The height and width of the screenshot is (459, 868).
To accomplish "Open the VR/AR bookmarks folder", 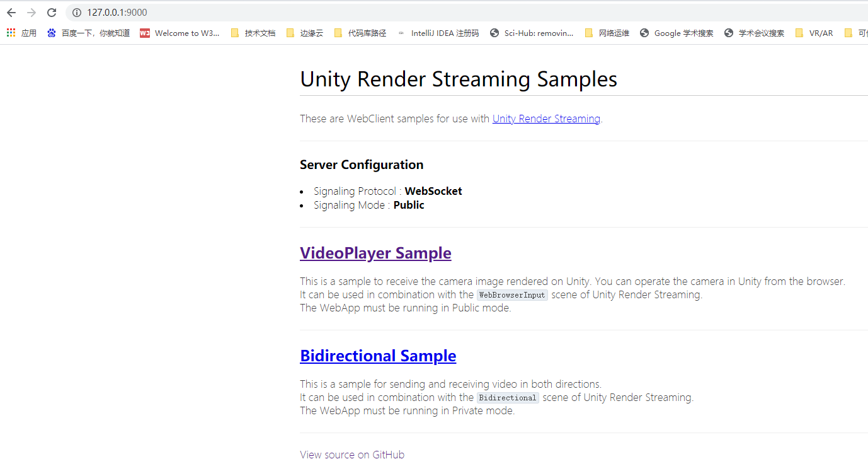I will pyautogui.click(x=814, y=33).
